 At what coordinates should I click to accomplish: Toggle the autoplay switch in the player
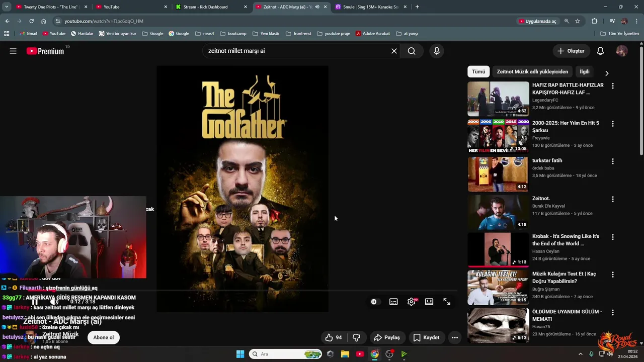(x=374, y=302)
